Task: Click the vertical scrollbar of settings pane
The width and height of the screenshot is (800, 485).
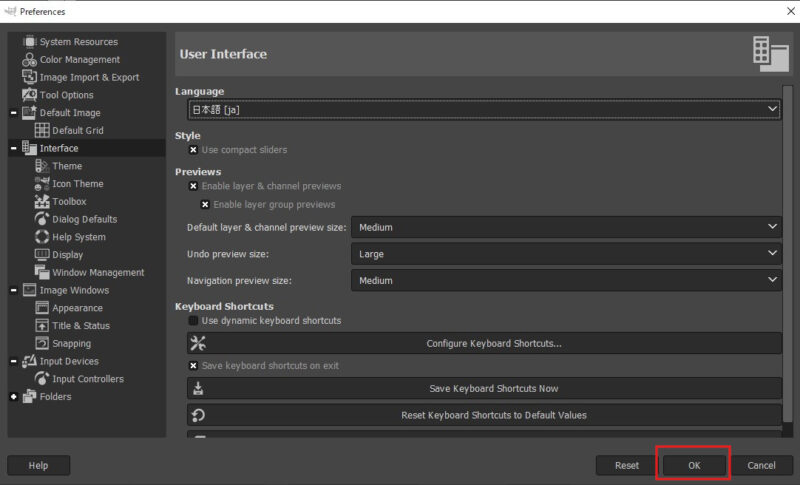Action: pos(787,255)
